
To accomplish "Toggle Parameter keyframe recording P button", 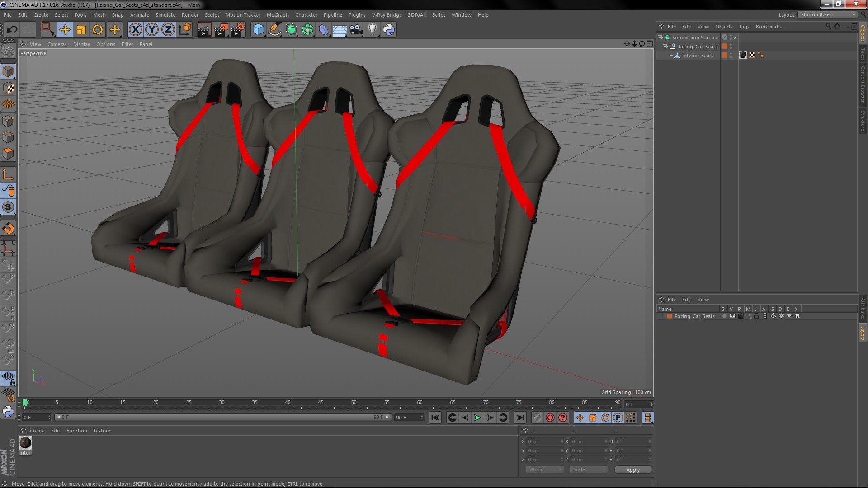I will click(618, 418).
